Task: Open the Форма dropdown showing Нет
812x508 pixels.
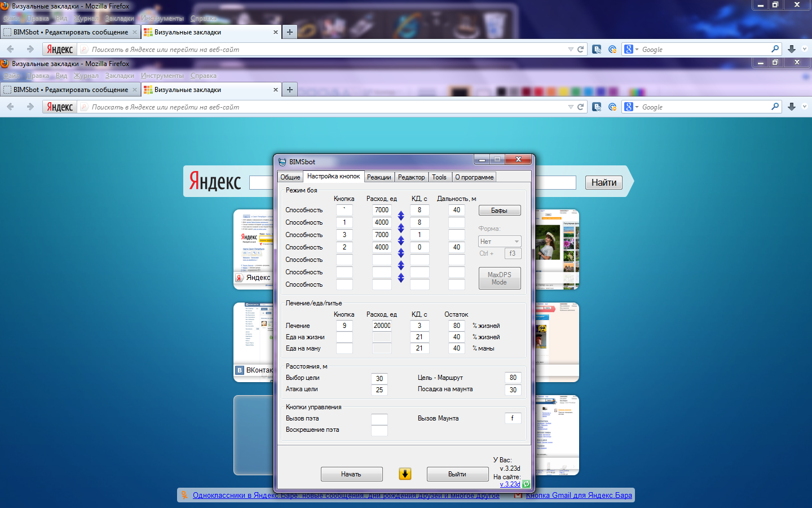Action: [x=500, y=241]
